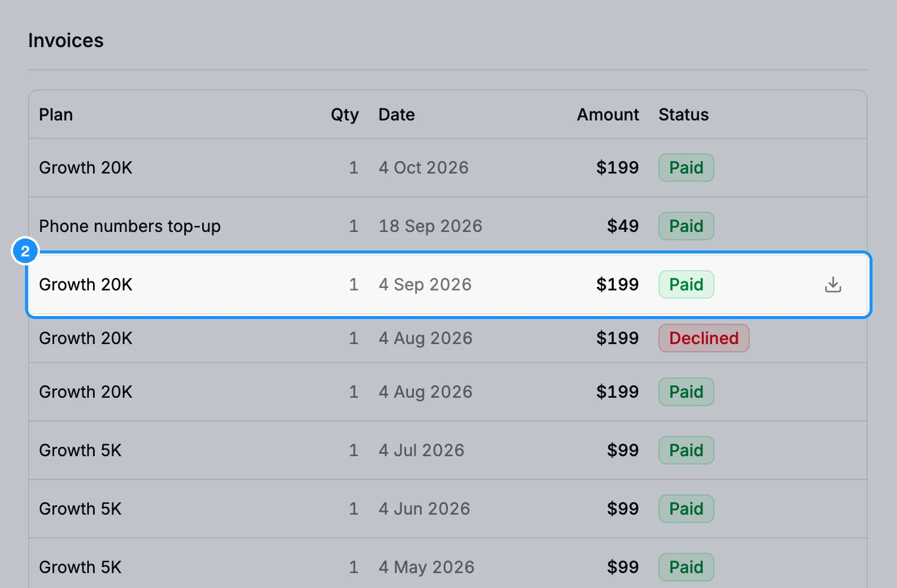
Task: Click the 18 Sep 2026 date
Action: point(430,226)
